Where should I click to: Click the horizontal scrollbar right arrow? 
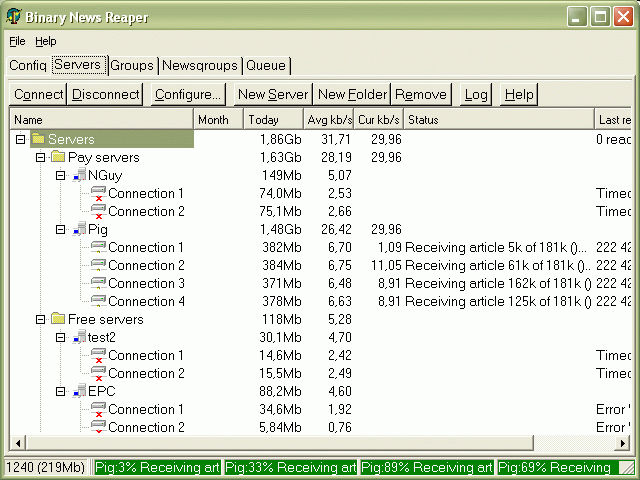pyautogui.click(x=622, y=443)
